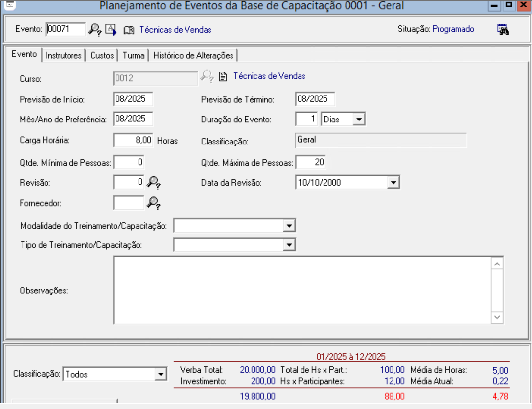Expand the Classificação Todos dropdown

(x=161, y=374)
